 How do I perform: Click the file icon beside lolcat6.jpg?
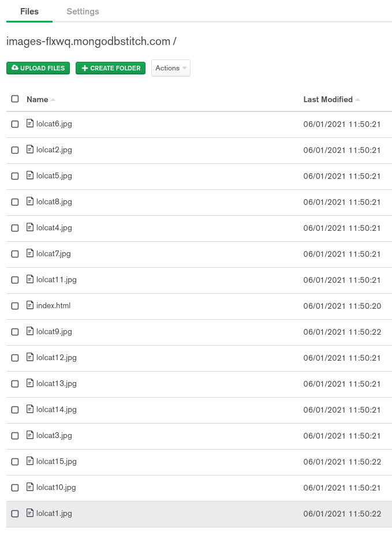click(30, 124)
